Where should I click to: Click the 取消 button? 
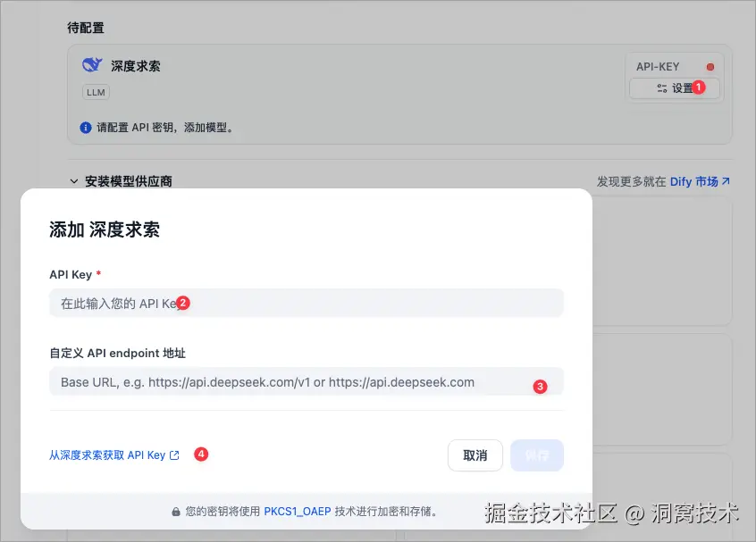[x=475, y=455]
